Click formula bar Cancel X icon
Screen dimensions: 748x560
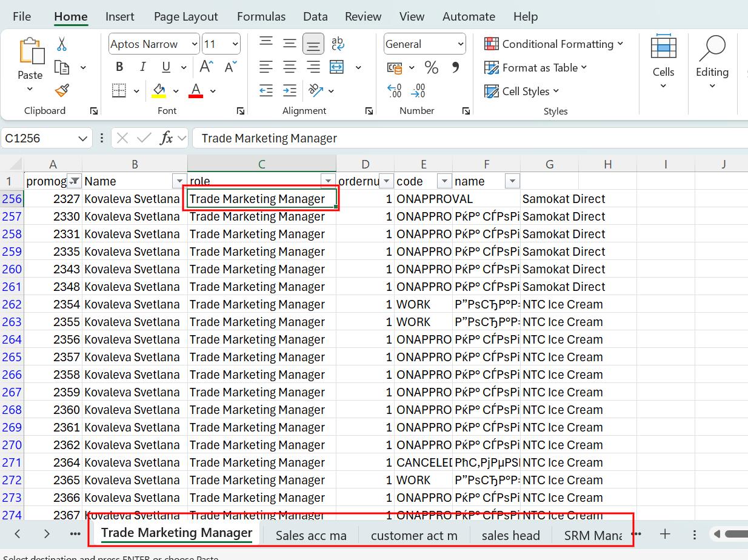pyautogui.click(x=122, y=138)
